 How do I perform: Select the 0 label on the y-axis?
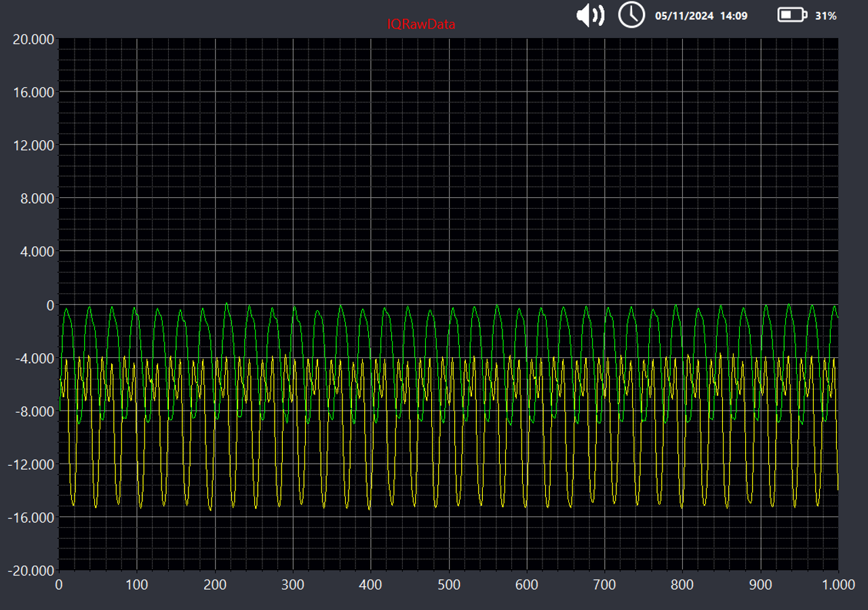[49, 305]
